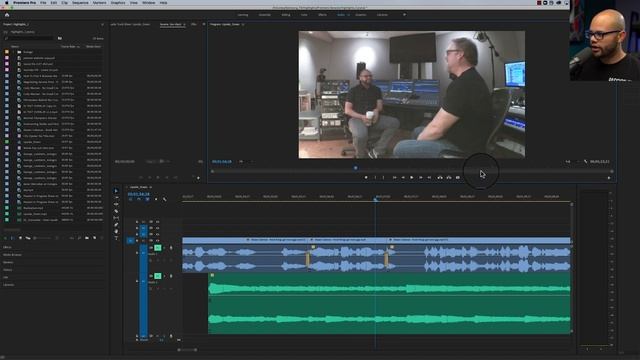Toggle lock on track V1
The width and height of the screenshot is (640, 360).
pos(137,240)
